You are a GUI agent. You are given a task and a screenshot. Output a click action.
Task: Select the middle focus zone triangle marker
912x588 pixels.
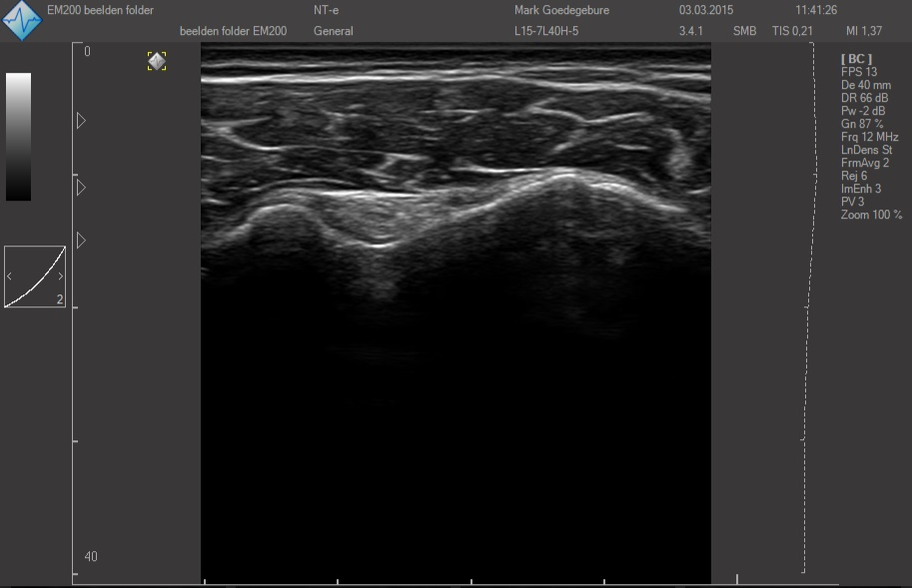82,187
